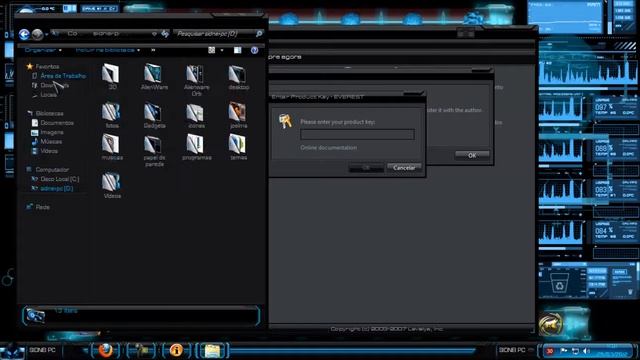Click the volume speaker tray icon

pos(586,351)
